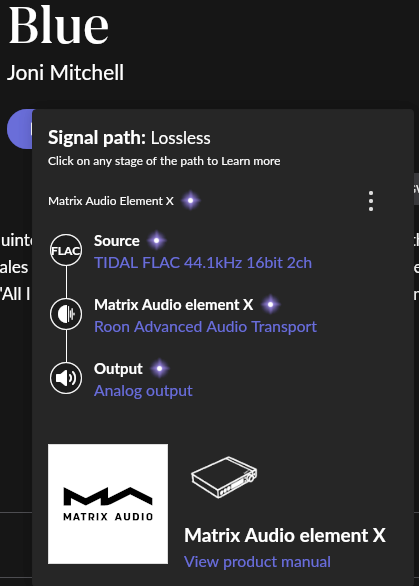The width and height of the screenshot is (419, 586).
Task: Click the lossless sparkle next to Source
Action: [x=157, y=241]
